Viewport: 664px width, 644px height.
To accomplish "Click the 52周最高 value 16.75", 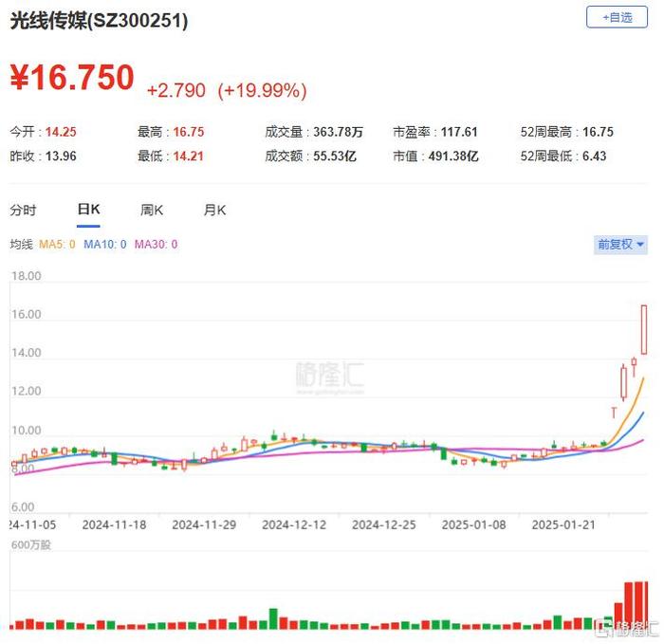I will coord(598,132).
